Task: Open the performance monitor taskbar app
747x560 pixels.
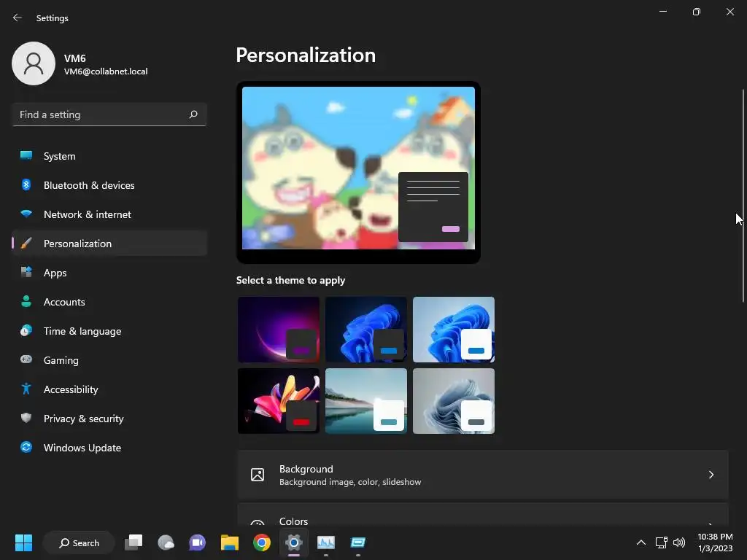Action: click(x=326, y=542)
